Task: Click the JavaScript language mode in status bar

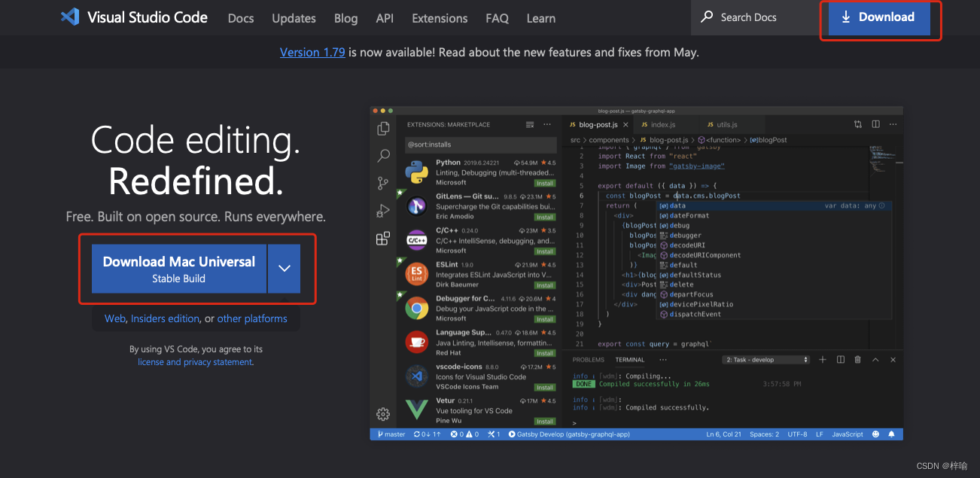Action: (x=848, y=434)
